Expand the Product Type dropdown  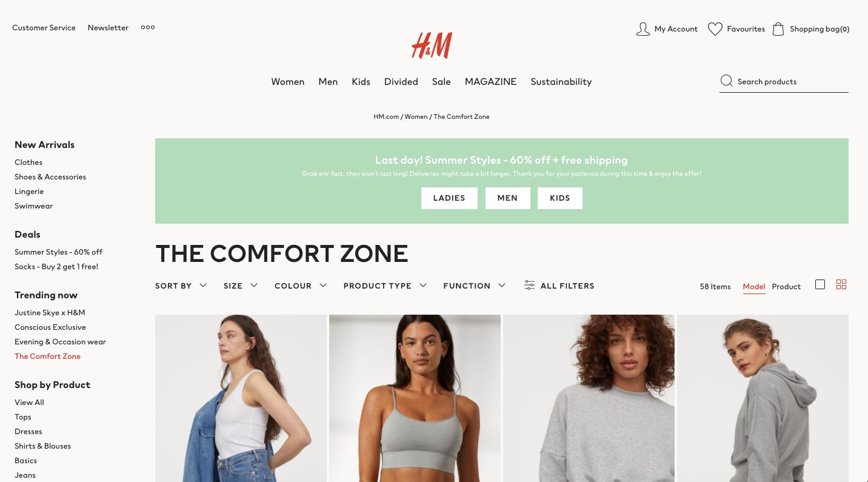pos(385,286)
